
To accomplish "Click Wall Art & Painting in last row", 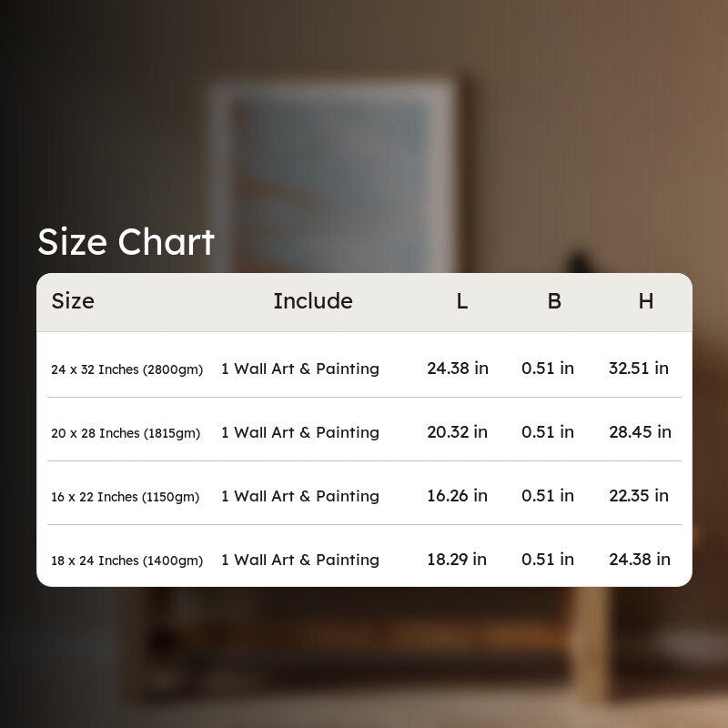I will coord(307,560).
